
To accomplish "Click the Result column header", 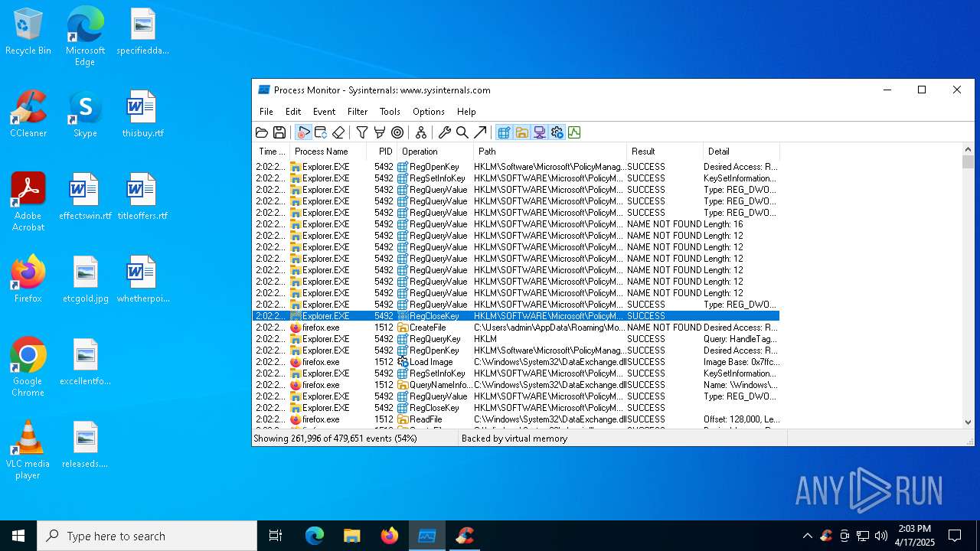I will pos(665,152).
